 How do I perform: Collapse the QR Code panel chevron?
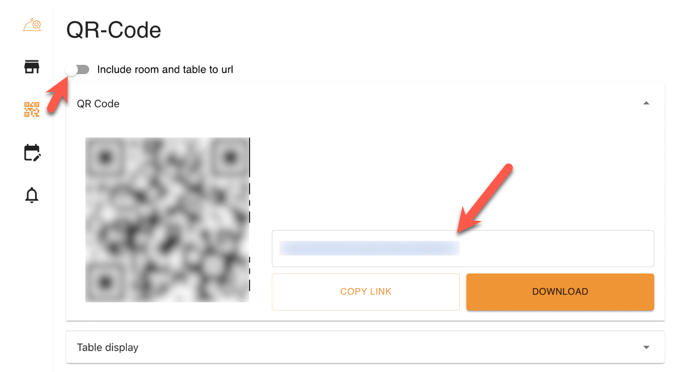point(646,104)
